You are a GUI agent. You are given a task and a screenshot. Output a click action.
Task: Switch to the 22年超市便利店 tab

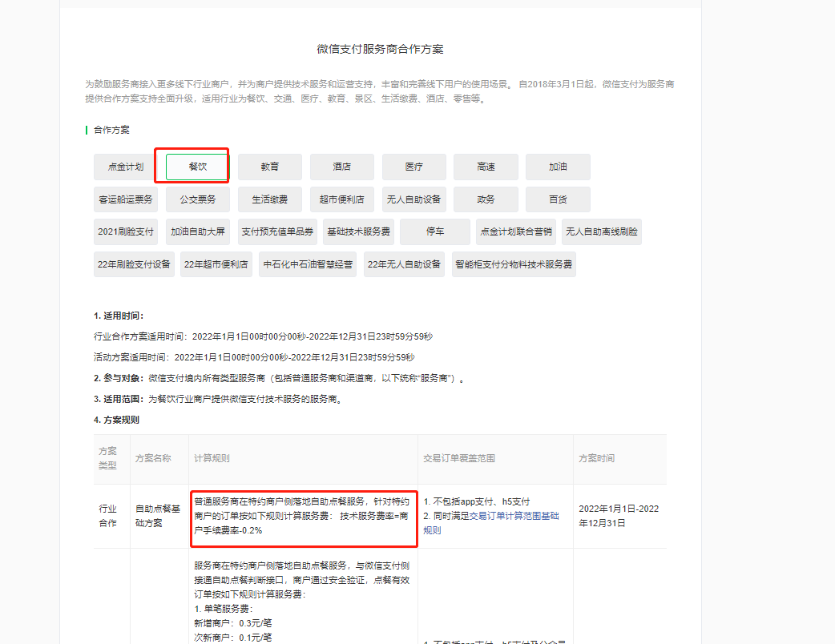(216, 264)
